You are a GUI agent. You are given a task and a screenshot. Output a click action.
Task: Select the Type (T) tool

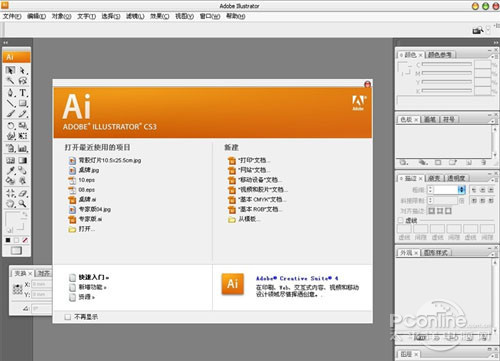click(23, 93)
